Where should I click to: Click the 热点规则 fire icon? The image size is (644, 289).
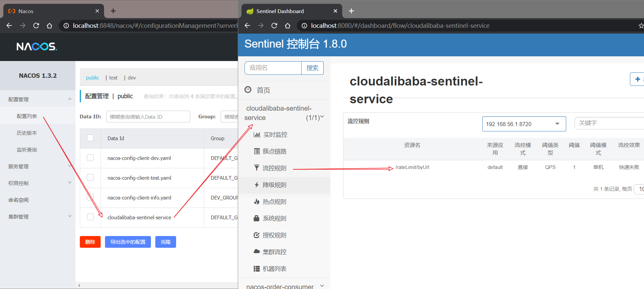pos(257,201)
